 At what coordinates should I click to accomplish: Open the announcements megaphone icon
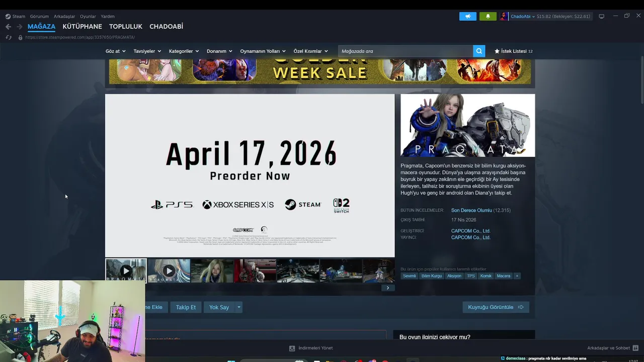click(x=468, y=16)
